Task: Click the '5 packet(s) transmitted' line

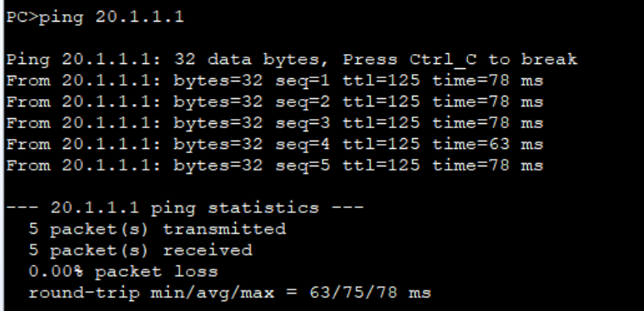Action: click(157, 230)
